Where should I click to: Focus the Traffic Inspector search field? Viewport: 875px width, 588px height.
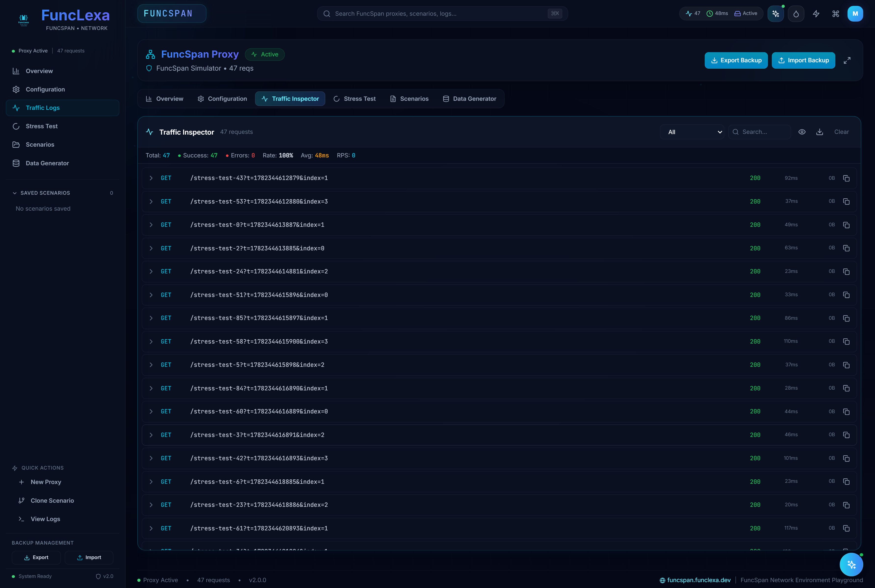point(759,132)
